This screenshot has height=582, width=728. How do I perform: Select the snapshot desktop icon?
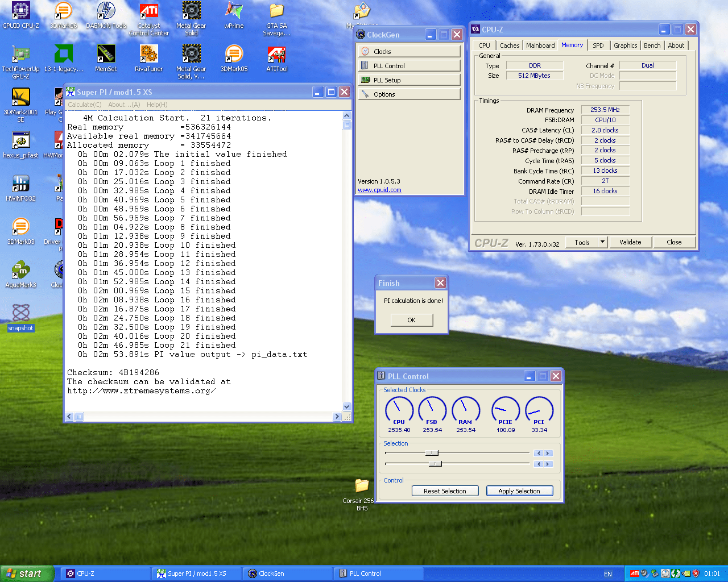click(20, 318)
